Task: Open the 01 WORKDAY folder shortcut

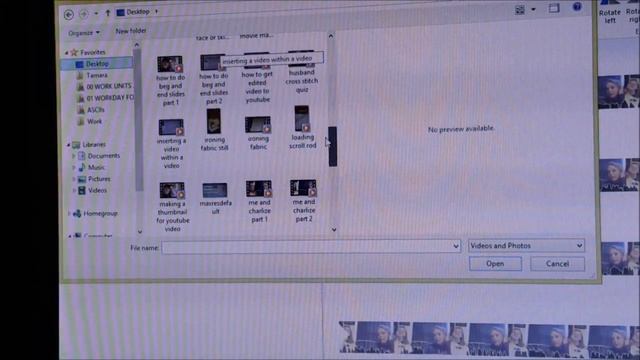Action: point(109,98)
